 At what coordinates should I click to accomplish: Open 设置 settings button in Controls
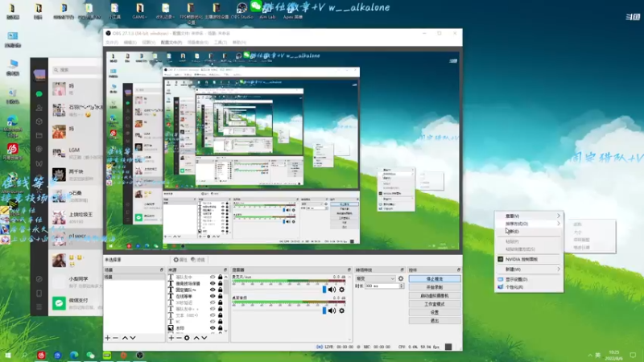coord(435,312)
